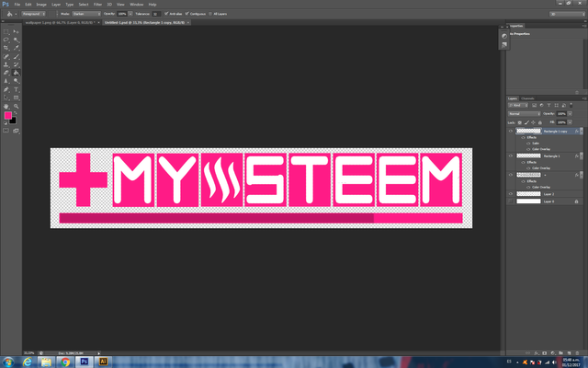Create a new layer
The width and height of the screenshot is (588, 368).
coord(569,353)
